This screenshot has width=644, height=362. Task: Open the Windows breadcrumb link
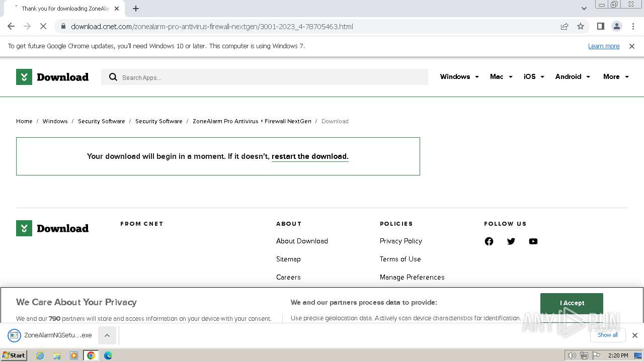tap(55, 121)
